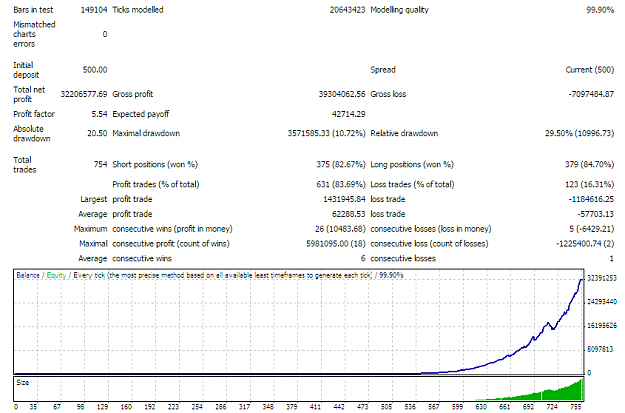Image resolution: width=625 pixels, height=413 pixels.
Task: Click the Size label in volume panel
Action: (x=23, y=383)
